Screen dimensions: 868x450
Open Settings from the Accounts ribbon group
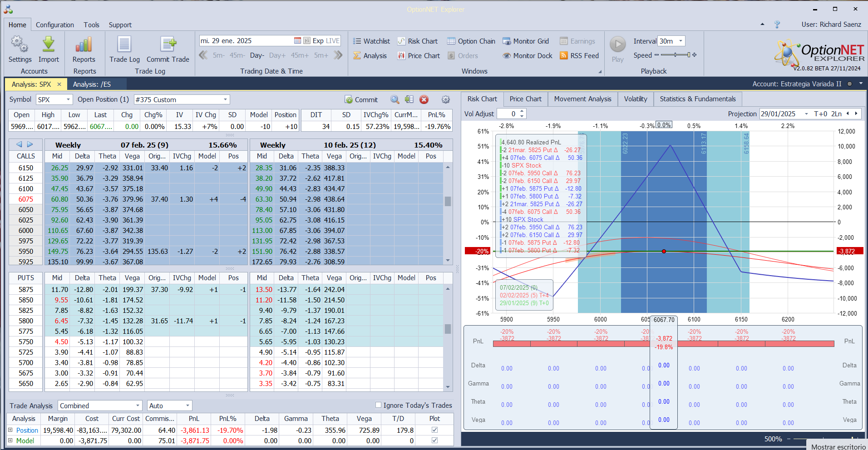(x=20, y=49)
